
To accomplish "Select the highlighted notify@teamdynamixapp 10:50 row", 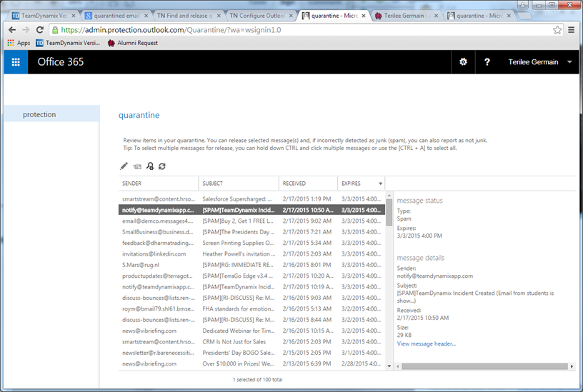I will click(x=251, y=210).
